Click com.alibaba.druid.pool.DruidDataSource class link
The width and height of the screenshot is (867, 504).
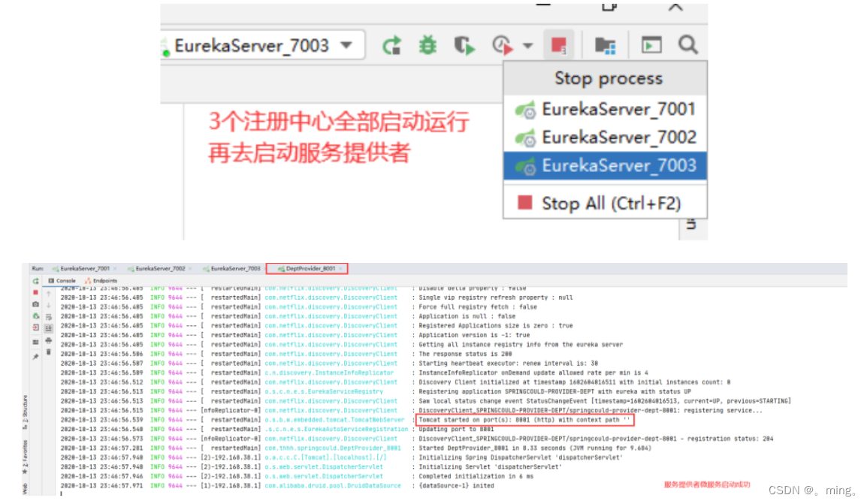coord(333,486)
